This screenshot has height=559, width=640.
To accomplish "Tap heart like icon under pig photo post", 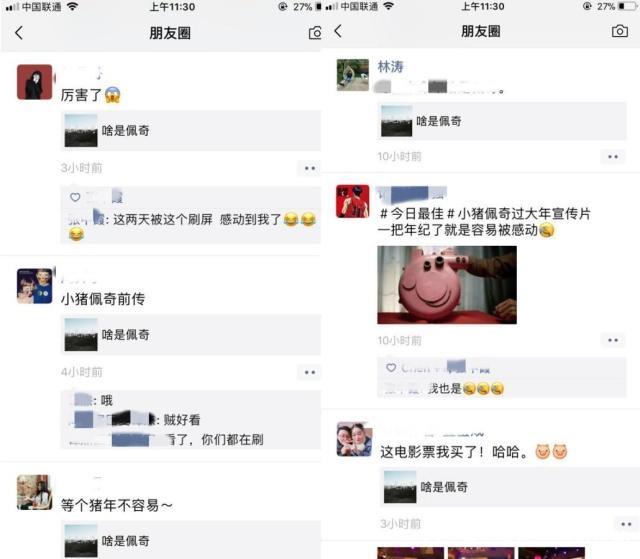I will tap(391, 368).
